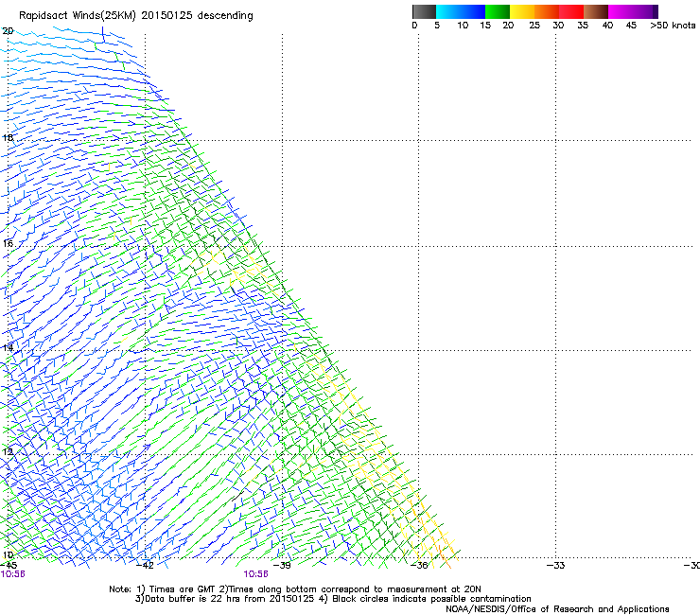
Task: Select the green 15-20 knots color band
Action: click(x=498, y=11)
